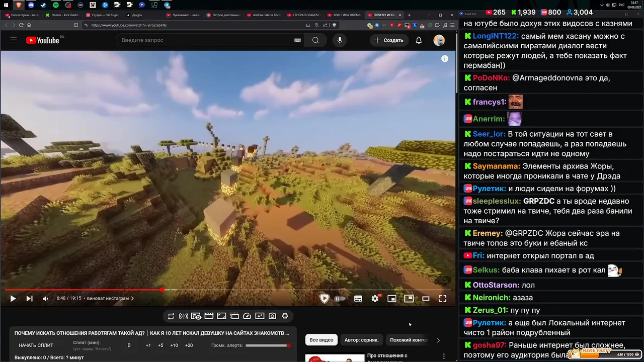Switch to miniplayer mode
This screenshot has width=644, height=362.
392,299
